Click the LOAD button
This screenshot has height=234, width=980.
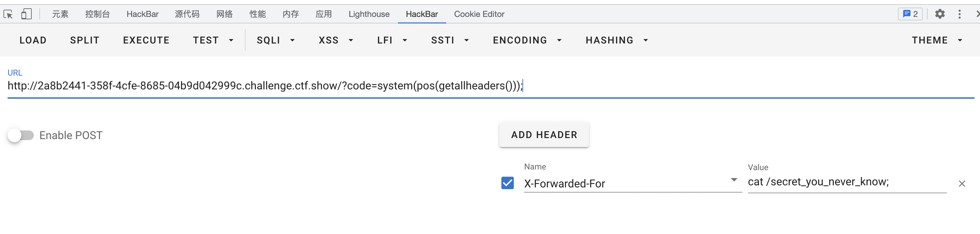33,40
